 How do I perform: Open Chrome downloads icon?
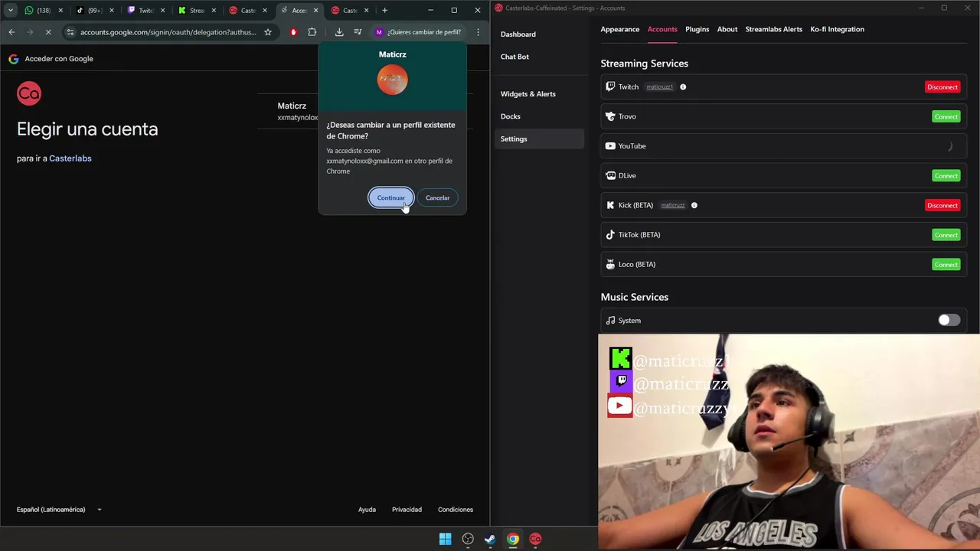pos(339,32)
